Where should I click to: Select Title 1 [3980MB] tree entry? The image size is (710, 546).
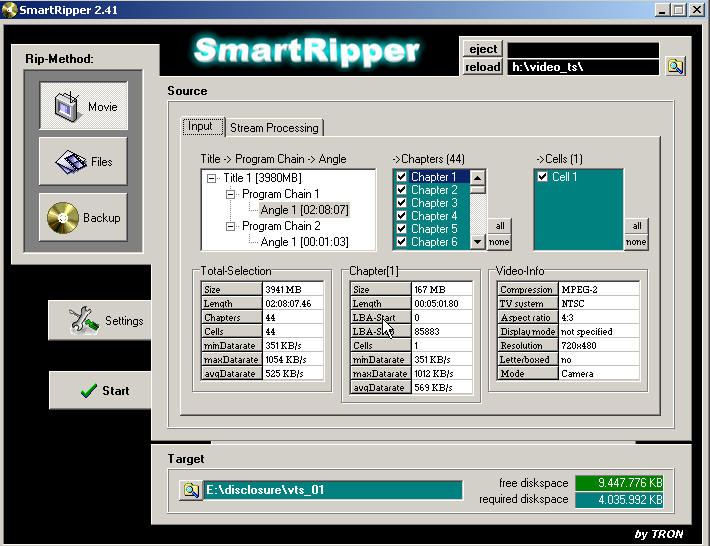click(x=262, y=178)
